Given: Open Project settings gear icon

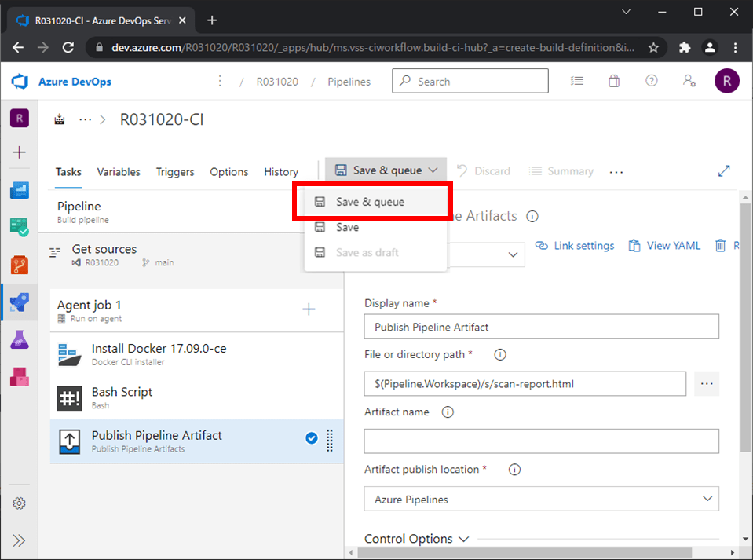Looking at the screenshot, I should 19,503.
